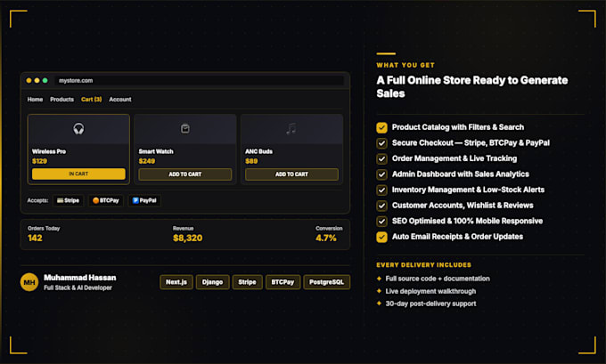Viewport: 606px width, 364px height.
Task: Select the Stripe payment badge in Accepts
Action: (68, 200)
